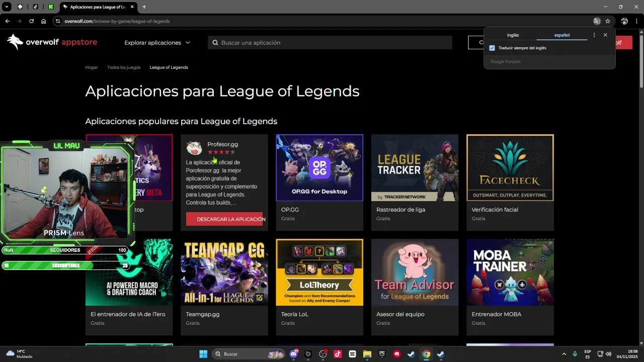Click the Overwolf appstore logo

[x=52, y=42]
